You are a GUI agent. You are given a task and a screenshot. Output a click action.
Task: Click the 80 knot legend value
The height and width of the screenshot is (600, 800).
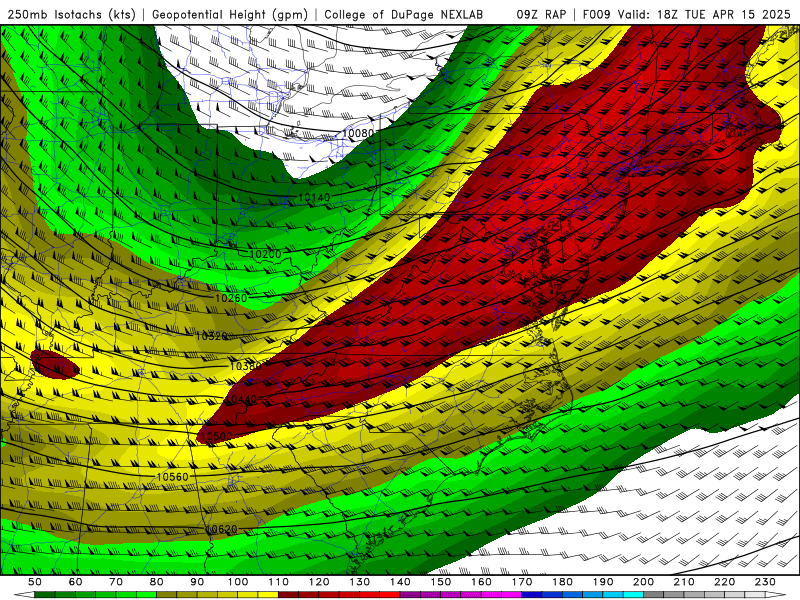(x=157, y=582)
